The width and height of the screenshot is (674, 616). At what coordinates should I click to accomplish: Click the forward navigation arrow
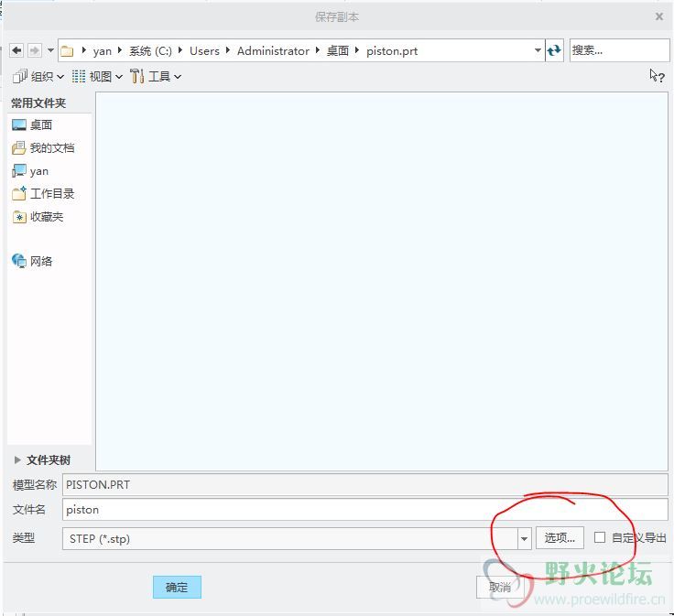coord(35,50)
